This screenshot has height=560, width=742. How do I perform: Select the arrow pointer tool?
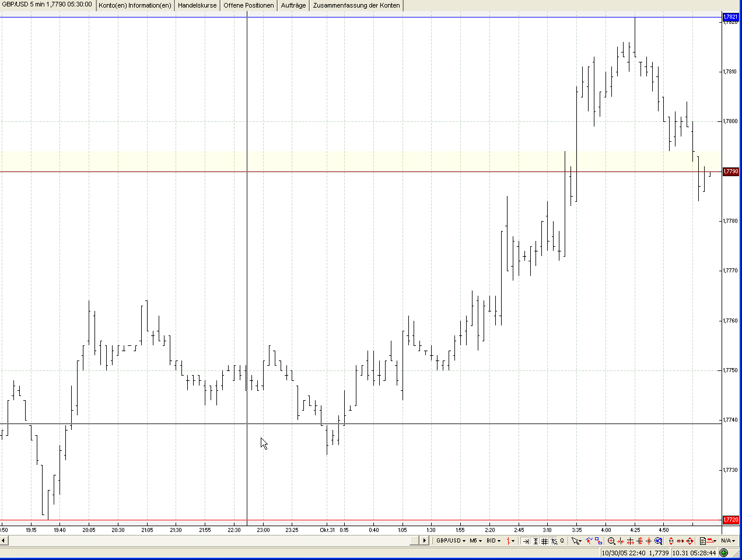point(576,541)
